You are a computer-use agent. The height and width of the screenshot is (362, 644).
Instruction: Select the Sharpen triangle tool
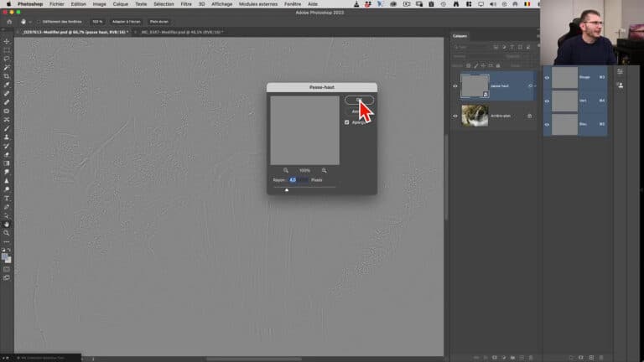[7, 181]
